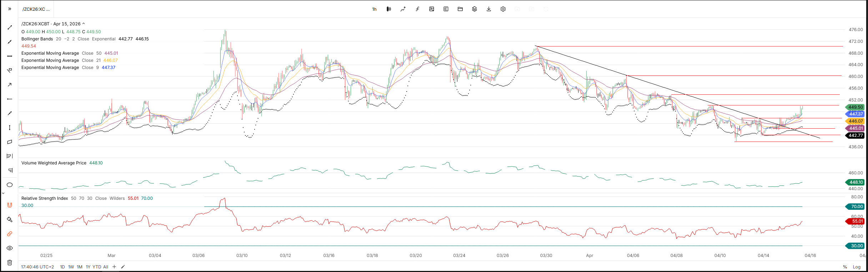The height and width of the screenshot is (272, 868).
Task: Collapse the indicator legend caret beside date
Action: click(x=84, y=24)
